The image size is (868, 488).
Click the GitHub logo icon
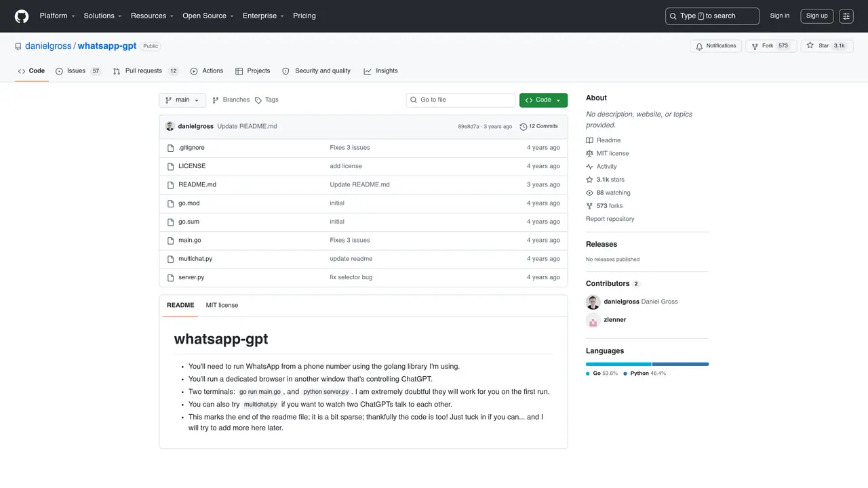click(22, 16)
